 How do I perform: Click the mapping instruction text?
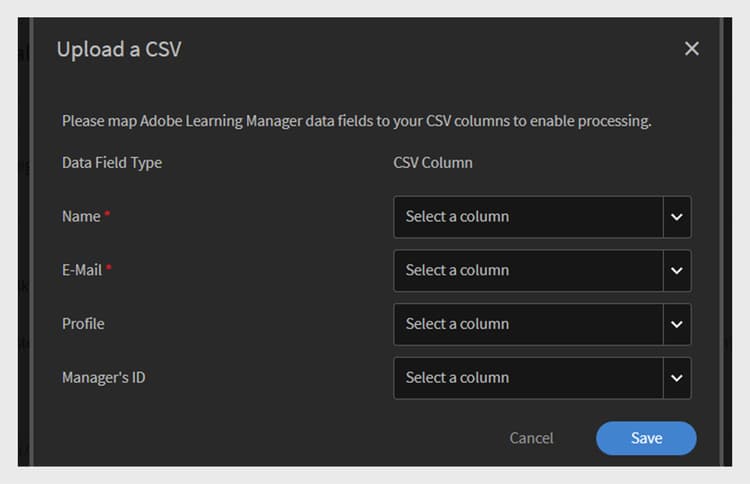pos(356,121)
